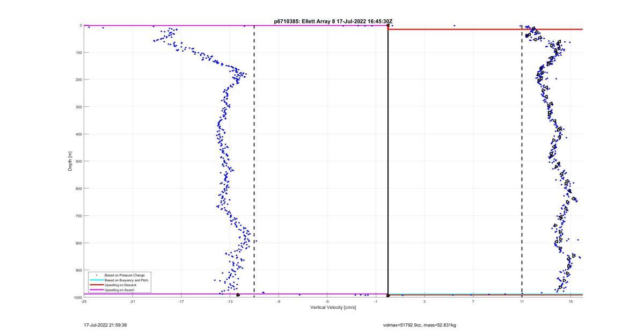Click x-axis tick label '-17'
This screenshot has width=644, height=334.
coord(181,302)
